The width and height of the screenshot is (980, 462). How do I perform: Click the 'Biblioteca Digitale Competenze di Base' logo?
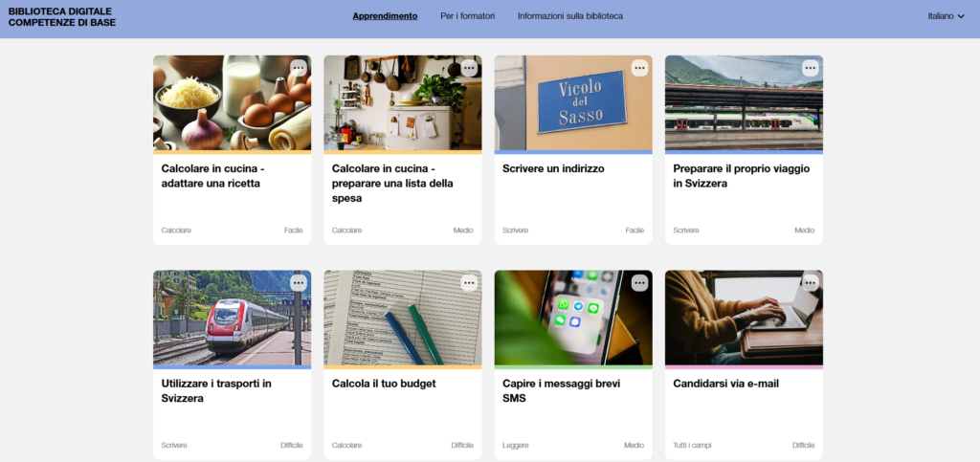62,17
